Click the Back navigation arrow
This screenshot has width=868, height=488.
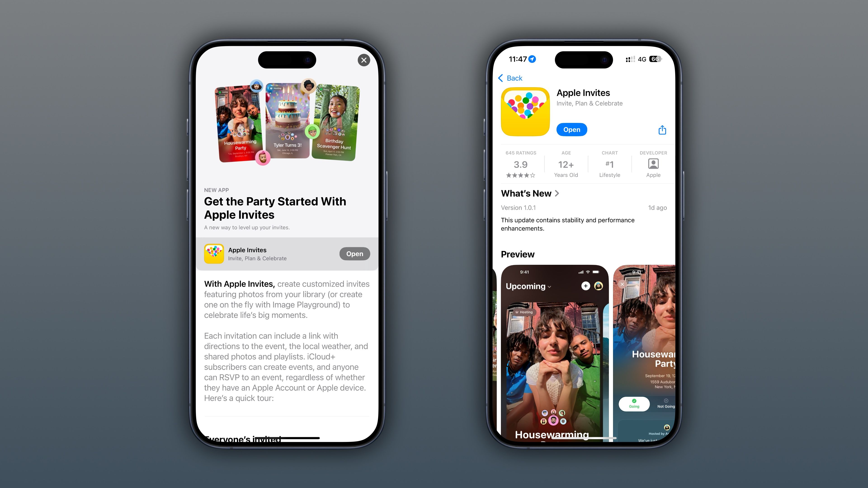(501, 78)
